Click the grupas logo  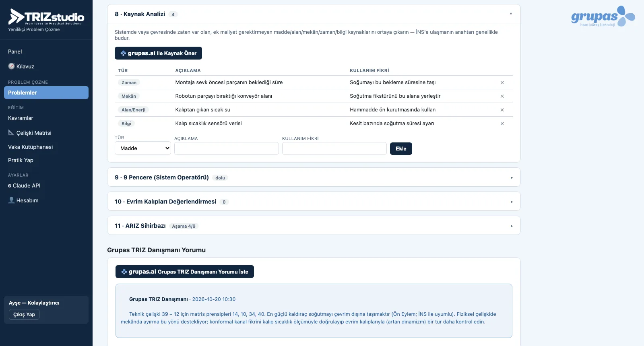[603, 16]
